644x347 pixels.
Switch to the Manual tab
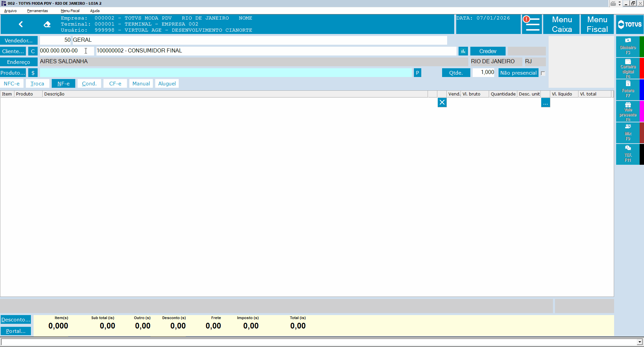(x=141, y=83)
